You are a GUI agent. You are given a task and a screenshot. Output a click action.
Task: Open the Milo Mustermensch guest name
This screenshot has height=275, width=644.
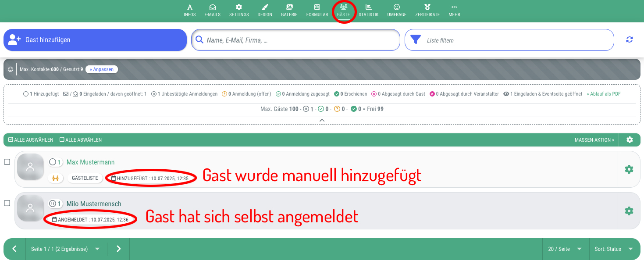(94, 204)
